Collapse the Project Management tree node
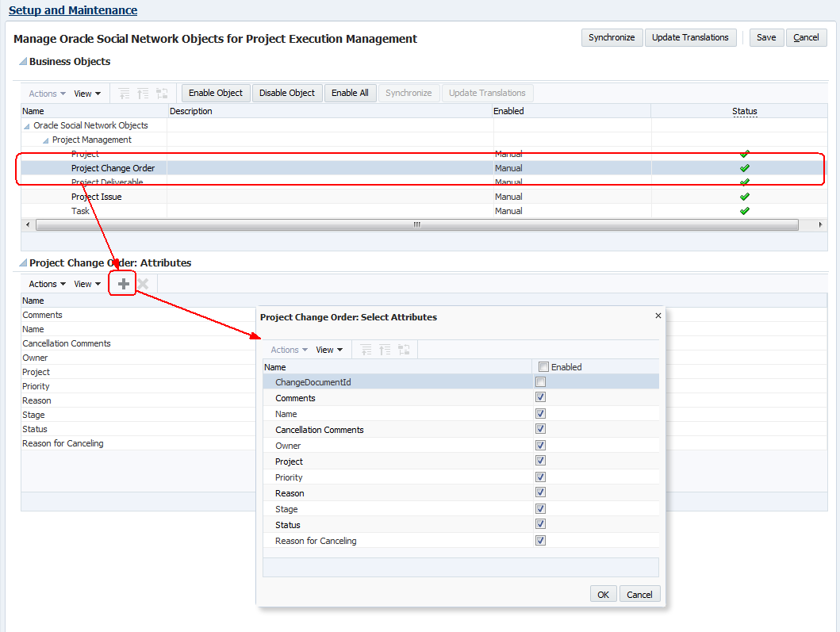The image size is (840, 632). [x=46, y=140]
